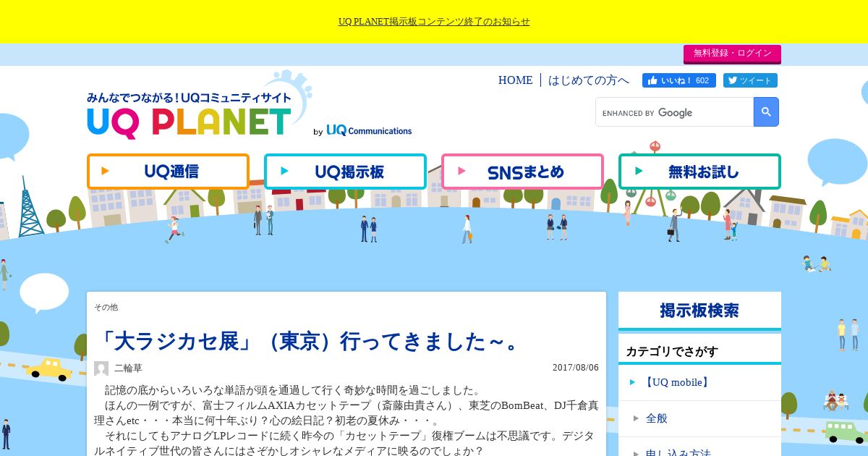Click the 無料登録・ログイン button
The height and width of the screenshot is (456, 868).
[x=732, y=54]
